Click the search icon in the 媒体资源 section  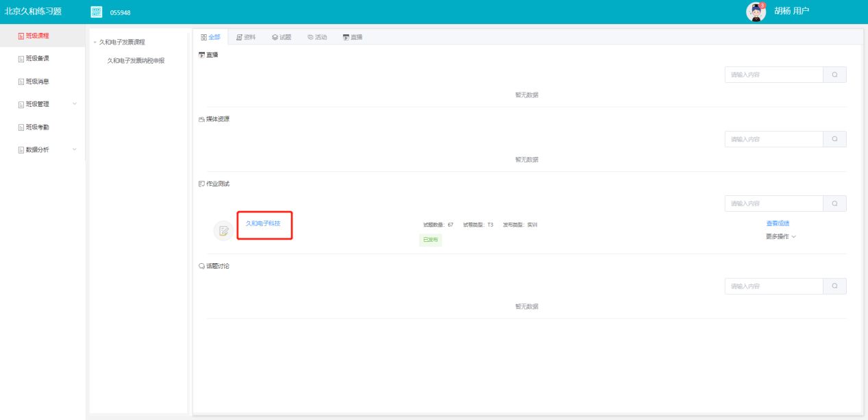click(834, 139)
